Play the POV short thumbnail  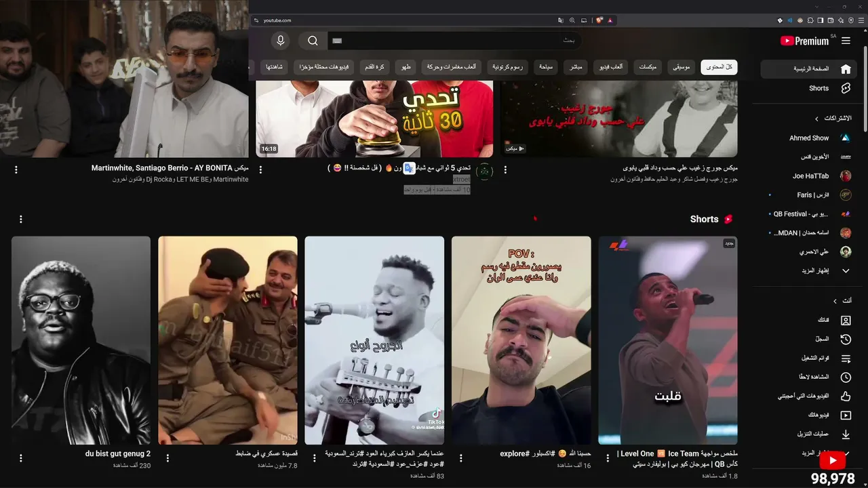pos(521,340)
